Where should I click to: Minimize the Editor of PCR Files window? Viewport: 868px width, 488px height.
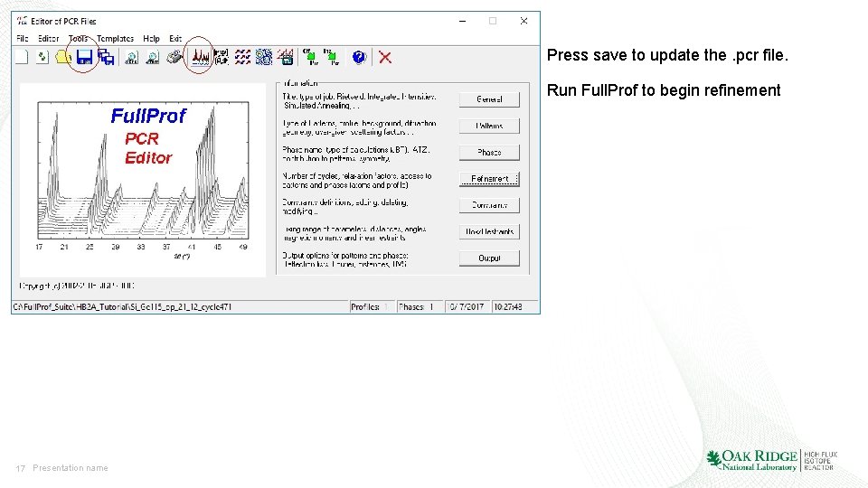[x=462, y=21]
